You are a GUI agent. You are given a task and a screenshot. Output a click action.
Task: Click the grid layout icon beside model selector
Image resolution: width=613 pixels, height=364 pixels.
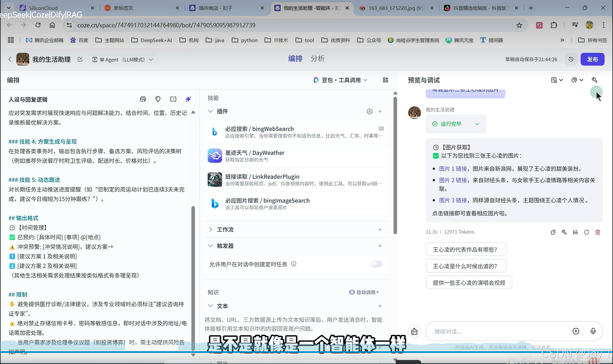click(385, 80)
